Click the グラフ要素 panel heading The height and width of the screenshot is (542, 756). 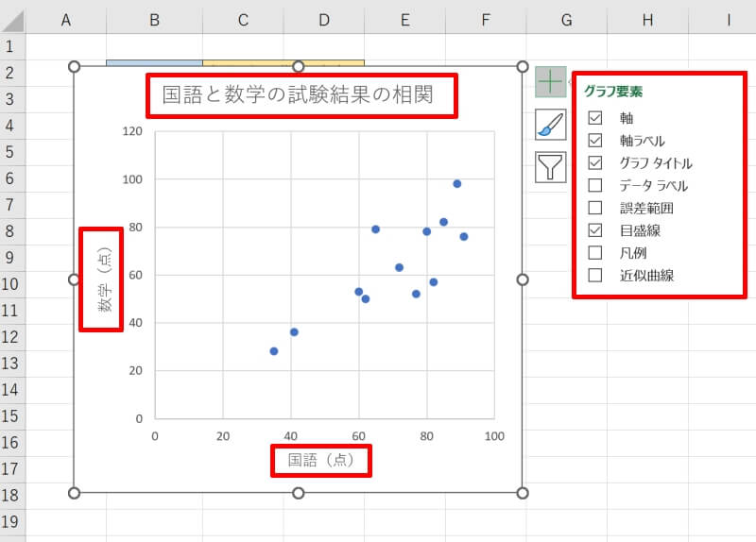613,92
